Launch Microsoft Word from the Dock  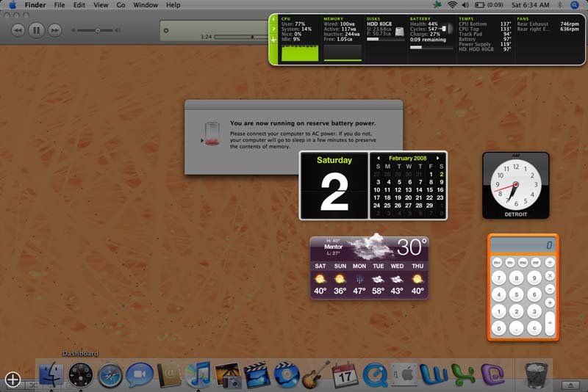click(434, 375)
